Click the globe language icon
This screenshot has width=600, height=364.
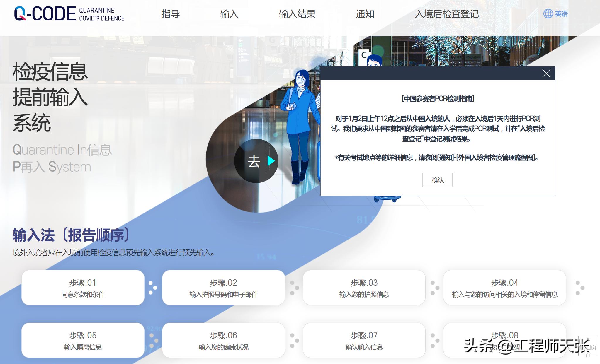tap(548, 13)
